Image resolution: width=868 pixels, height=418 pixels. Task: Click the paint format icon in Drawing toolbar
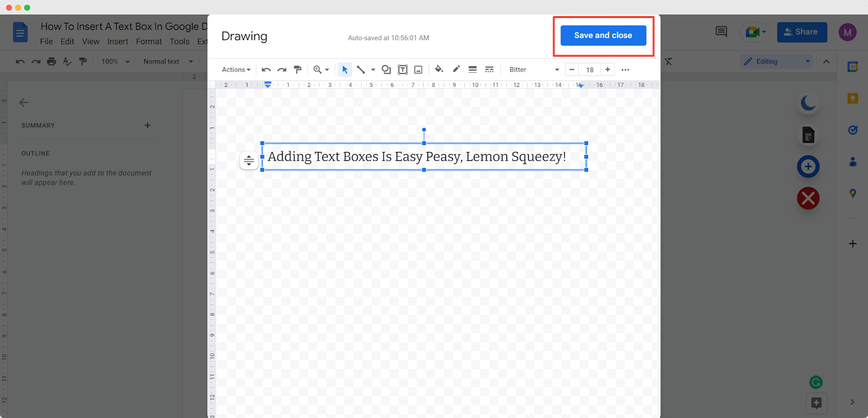point(297,69)
